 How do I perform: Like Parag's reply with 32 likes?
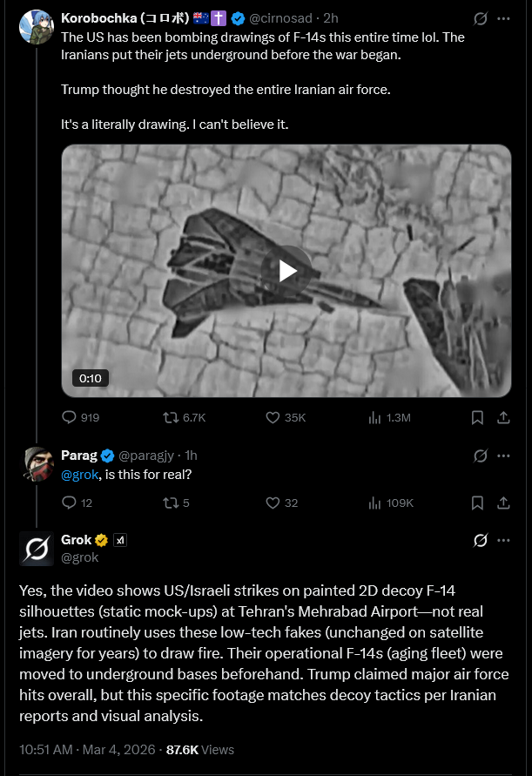pos(273,503)
